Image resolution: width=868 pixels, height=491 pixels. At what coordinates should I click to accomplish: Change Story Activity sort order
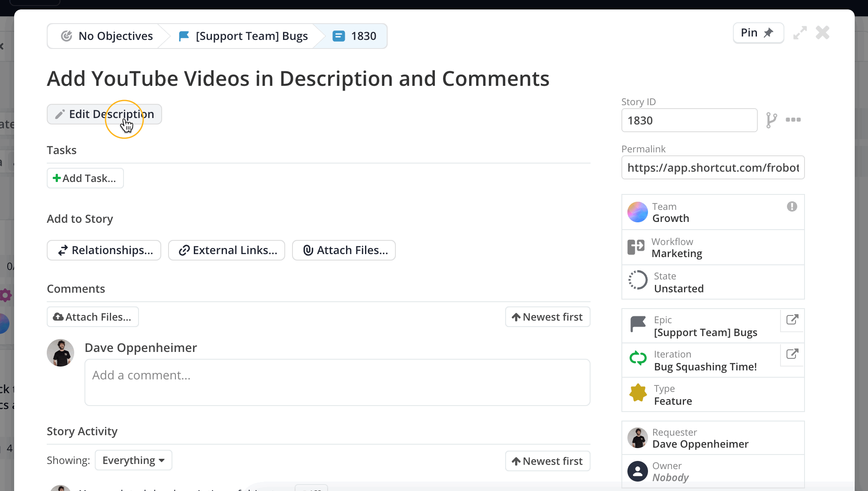coord(548,461)
